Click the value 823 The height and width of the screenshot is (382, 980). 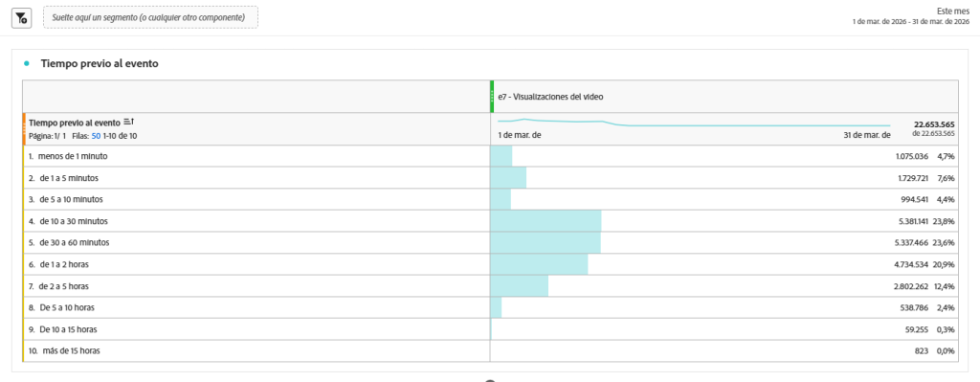click(x=922, y=350)
